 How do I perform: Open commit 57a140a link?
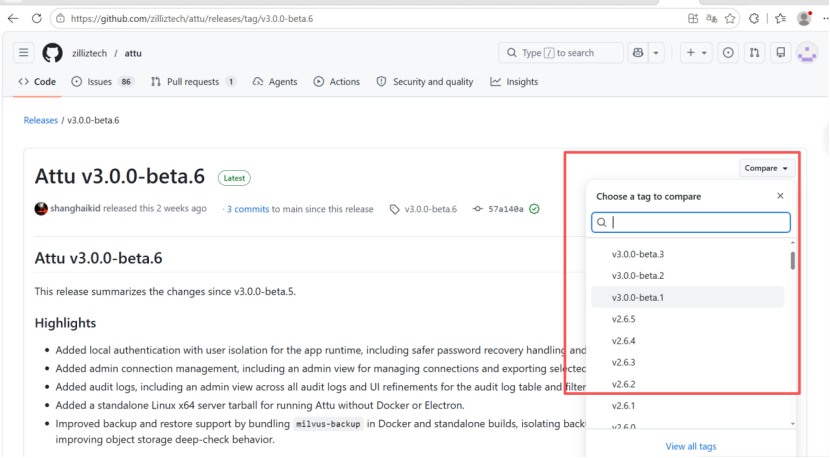click(506, 209)
